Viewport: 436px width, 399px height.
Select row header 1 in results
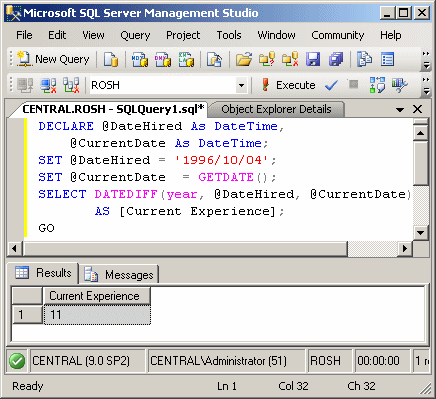click(x=27, y=314)
